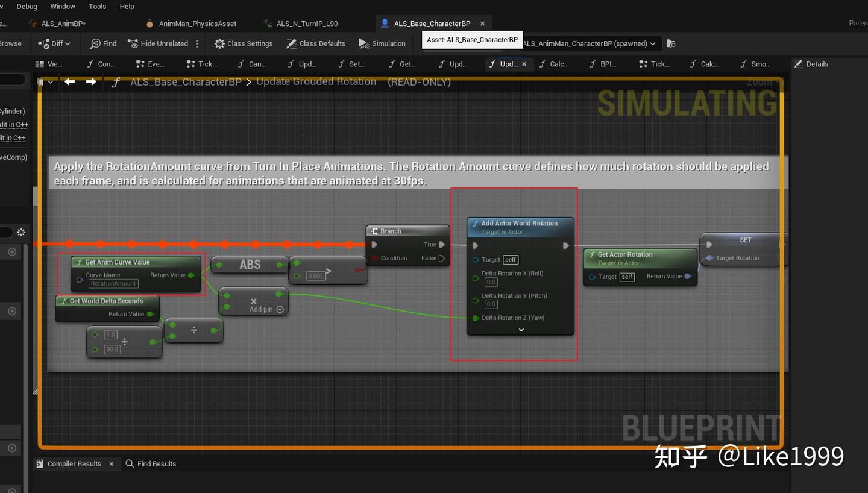Select the SET node header
The width and height of the screenshot is (868, 493).
745,240
